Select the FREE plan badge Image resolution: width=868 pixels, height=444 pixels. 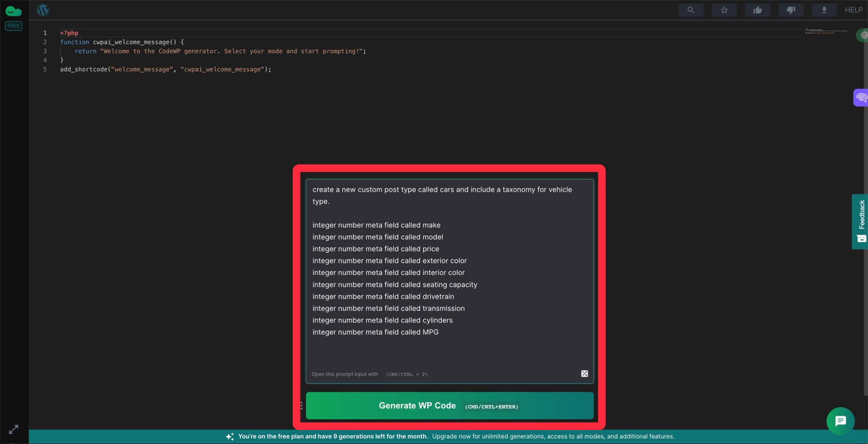(14, 26)
